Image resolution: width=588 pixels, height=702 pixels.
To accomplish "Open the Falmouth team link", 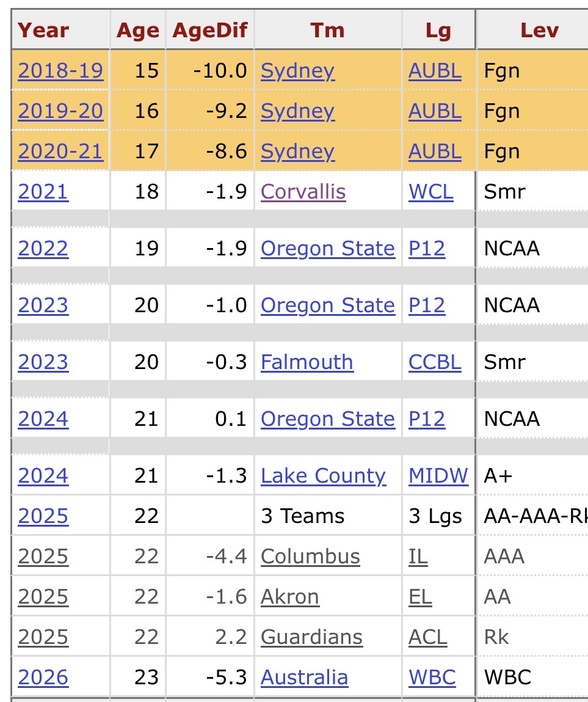I will point(307,362).
